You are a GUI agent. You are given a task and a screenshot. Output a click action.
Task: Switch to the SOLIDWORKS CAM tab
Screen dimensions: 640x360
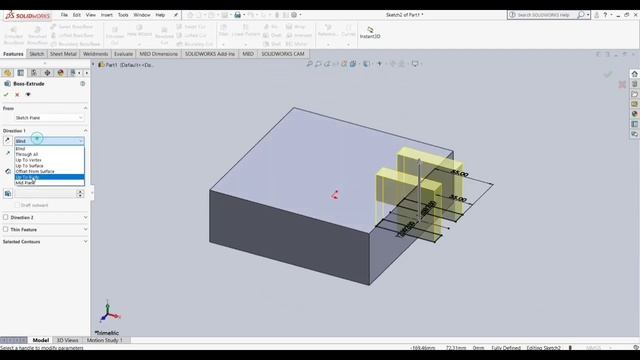click(282, 54)
